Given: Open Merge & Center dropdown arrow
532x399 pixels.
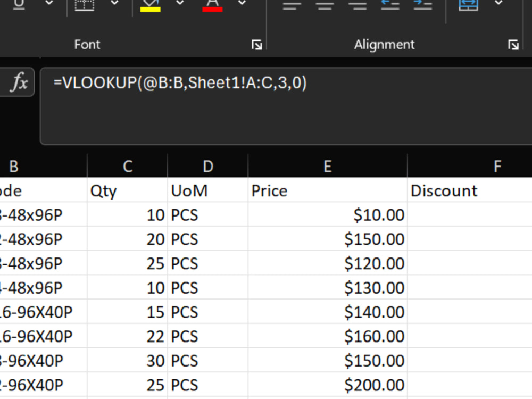Looking at the screenshot, I should pos(498,3).
